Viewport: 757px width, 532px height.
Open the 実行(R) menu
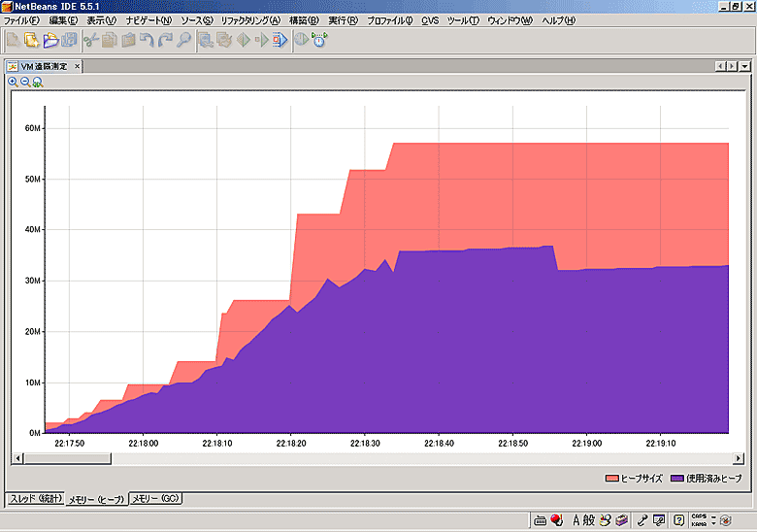coord(344,20)
